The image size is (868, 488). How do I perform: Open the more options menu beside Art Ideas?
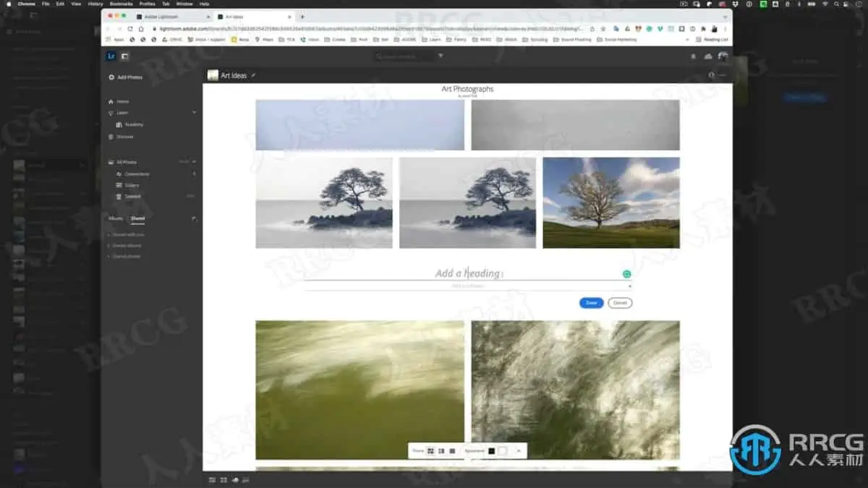coord(723,75)
